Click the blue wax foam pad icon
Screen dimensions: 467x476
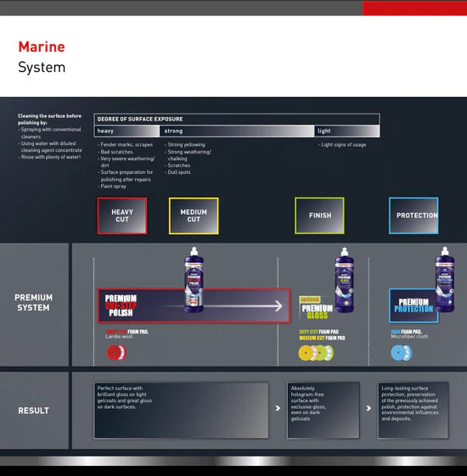click(x=401, y=353)
